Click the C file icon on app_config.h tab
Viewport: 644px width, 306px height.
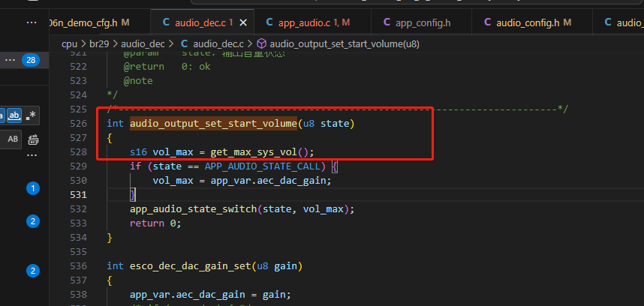(x=387, y=22)
